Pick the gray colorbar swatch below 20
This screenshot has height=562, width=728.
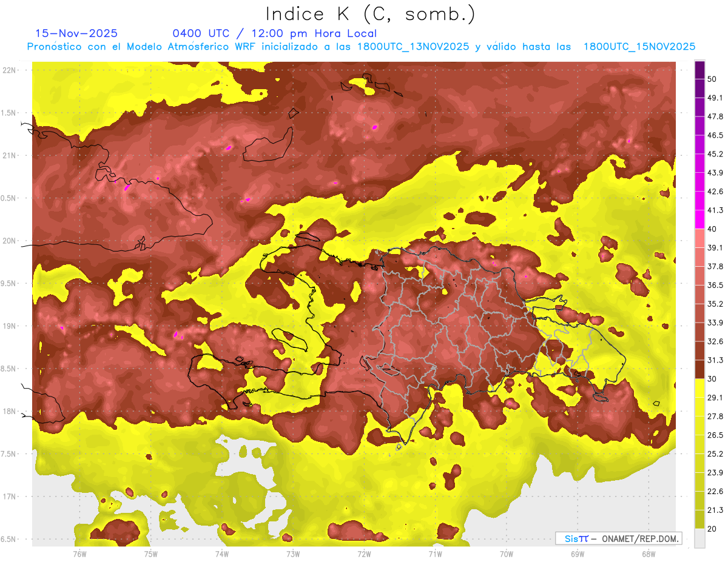point(699,538)
